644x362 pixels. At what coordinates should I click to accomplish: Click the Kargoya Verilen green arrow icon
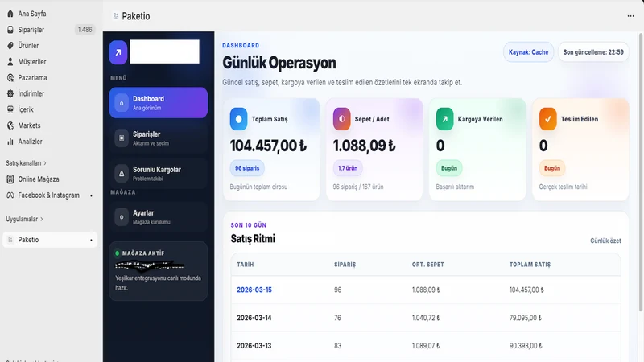click(x=445, y=119)
